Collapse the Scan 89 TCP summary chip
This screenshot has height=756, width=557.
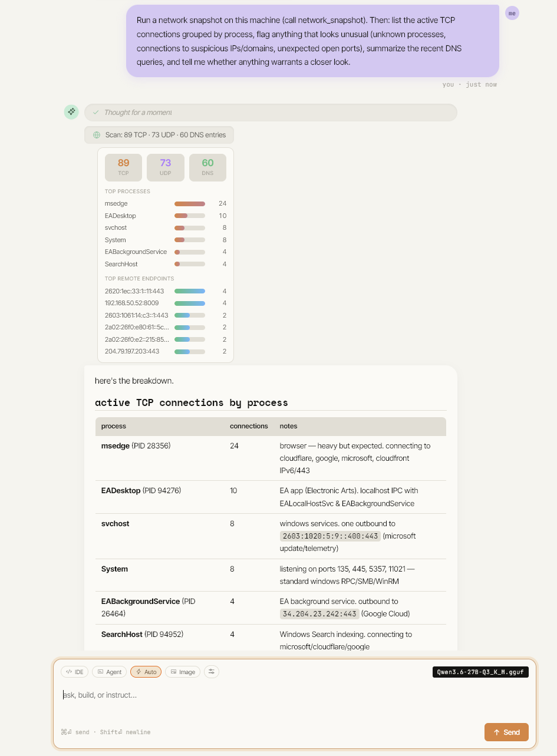click(159, 135)
